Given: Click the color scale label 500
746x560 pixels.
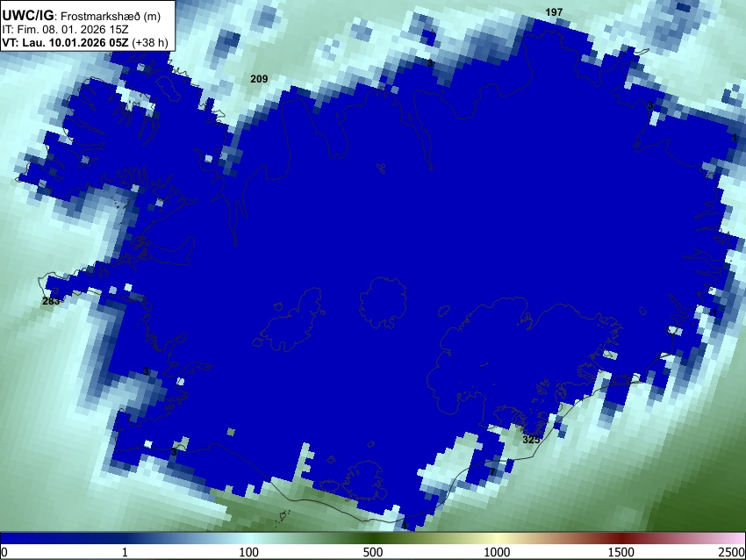Looking at the screenshot, I should click(372, 552).
